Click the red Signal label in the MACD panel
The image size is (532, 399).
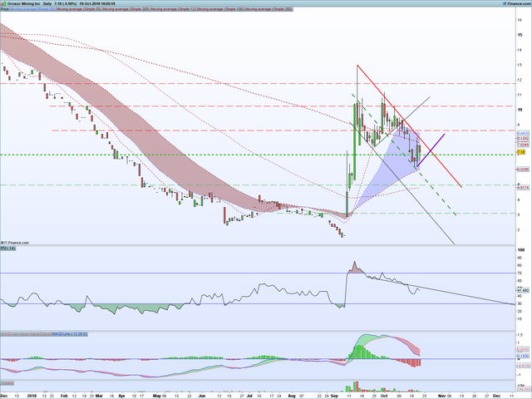coord(46,334)
